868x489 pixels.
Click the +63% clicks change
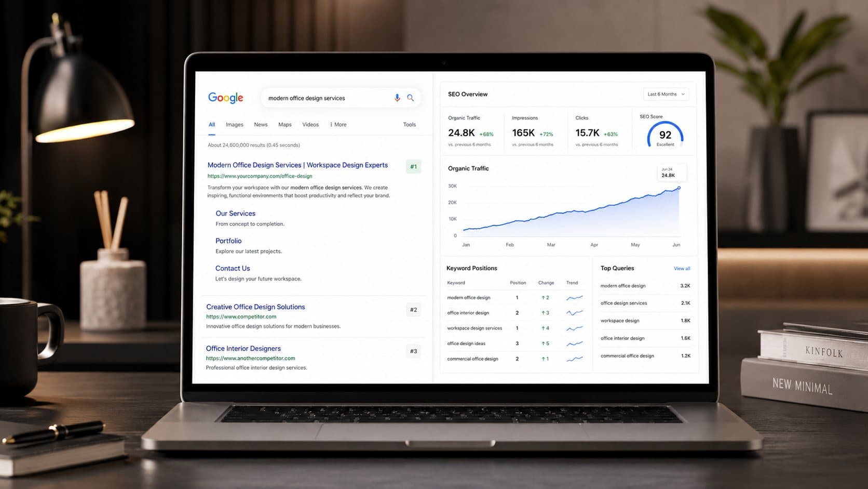pos(611,134)
